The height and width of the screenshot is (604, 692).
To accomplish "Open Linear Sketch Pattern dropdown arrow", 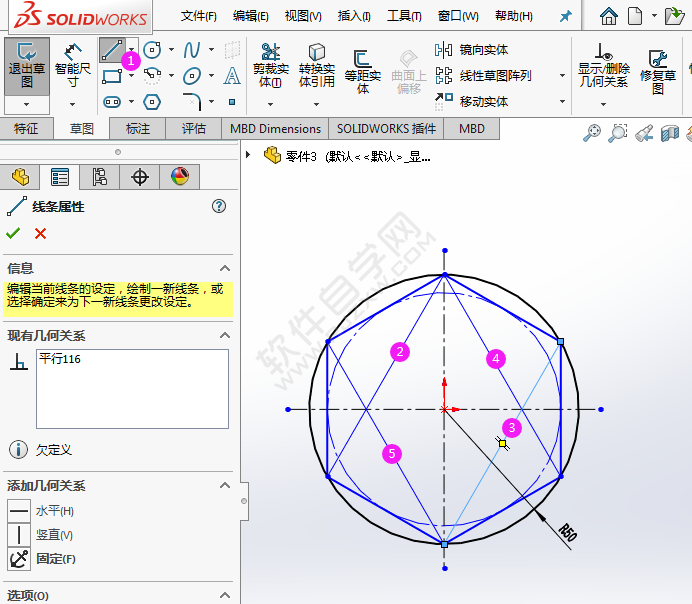I will (x=562, y=76).
